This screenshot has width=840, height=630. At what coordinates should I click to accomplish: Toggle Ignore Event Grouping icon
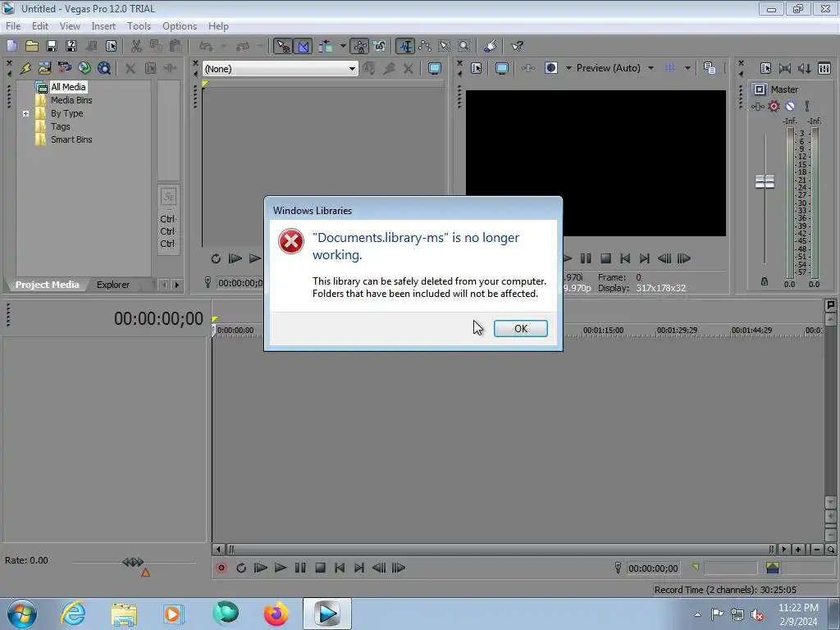pyautogui.click(x=380, y=47)
